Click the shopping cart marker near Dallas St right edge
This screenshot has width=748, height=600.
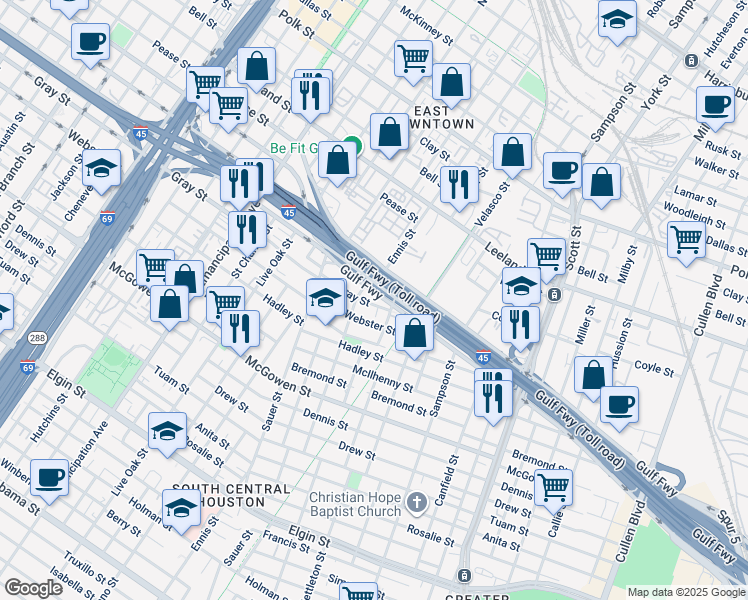click(687, 241)
